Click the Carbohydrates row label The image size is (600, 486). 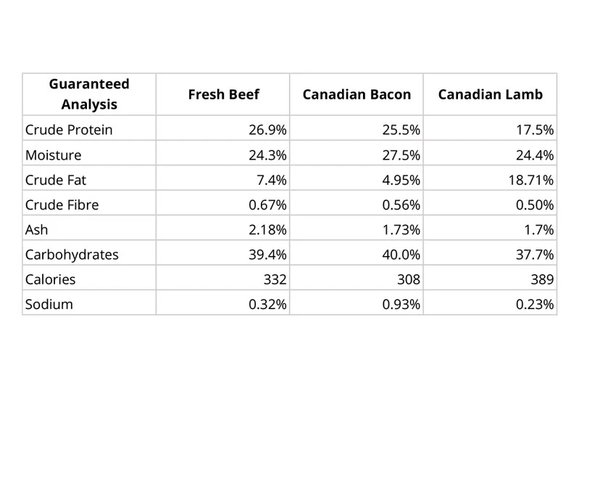click(x=72, y=254)
